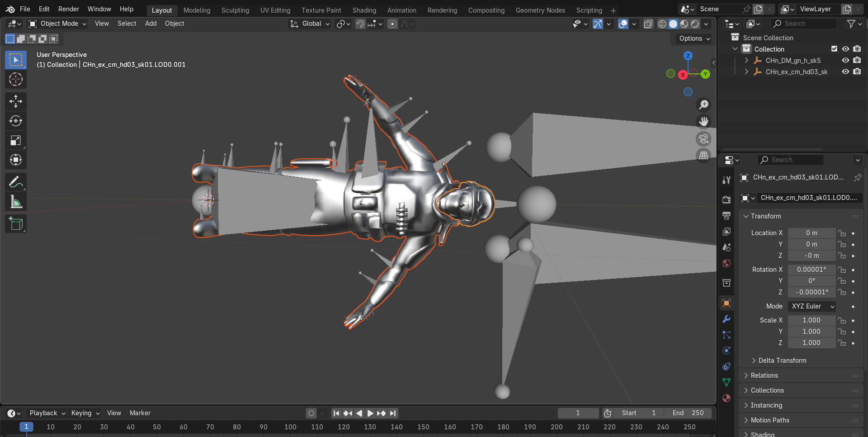Open the XYZ Euler rotation mode dropdown
Viewport: 868px width, 437px height.
[812, 306]
